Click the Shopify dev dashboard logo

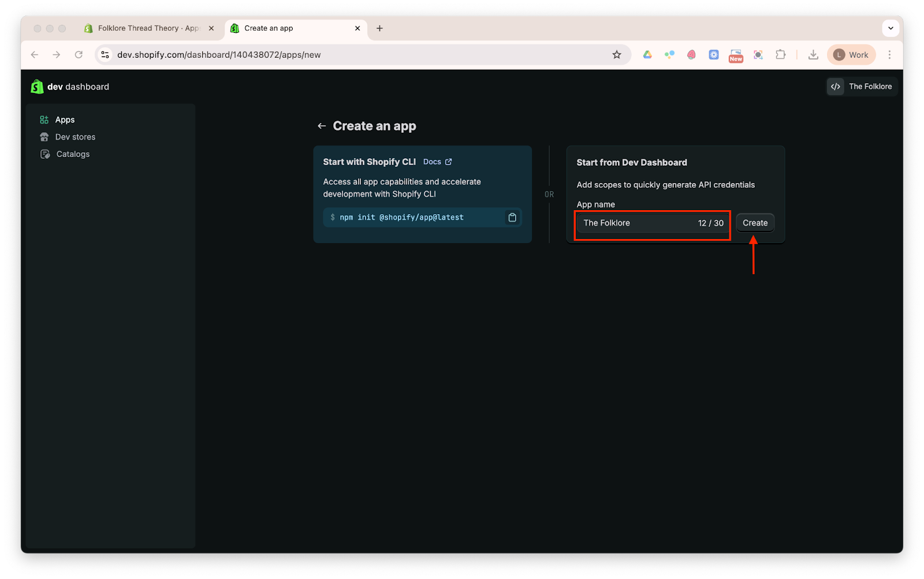click(x=70, y=87)
